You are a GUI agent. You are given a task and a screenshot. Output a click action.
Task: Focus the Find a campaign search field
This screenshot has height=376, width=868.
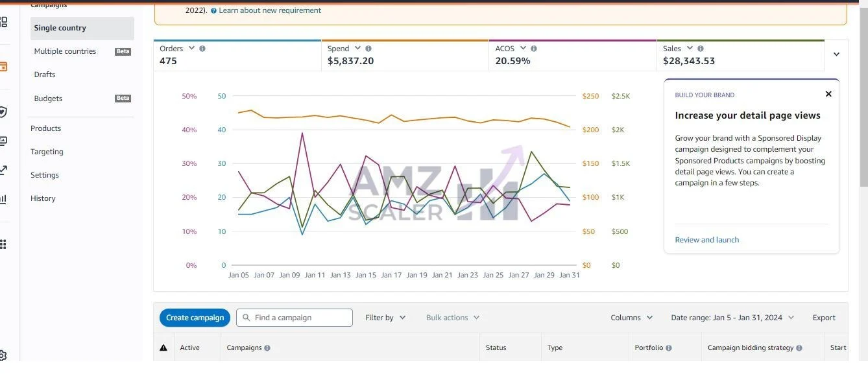pyautogui.click(x=295, y=318)
